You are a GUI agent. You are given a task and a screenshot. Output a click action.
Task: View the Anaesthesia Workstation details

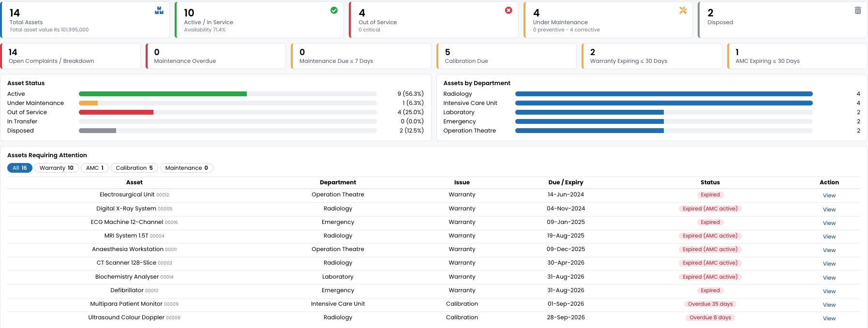pos(829,250)
